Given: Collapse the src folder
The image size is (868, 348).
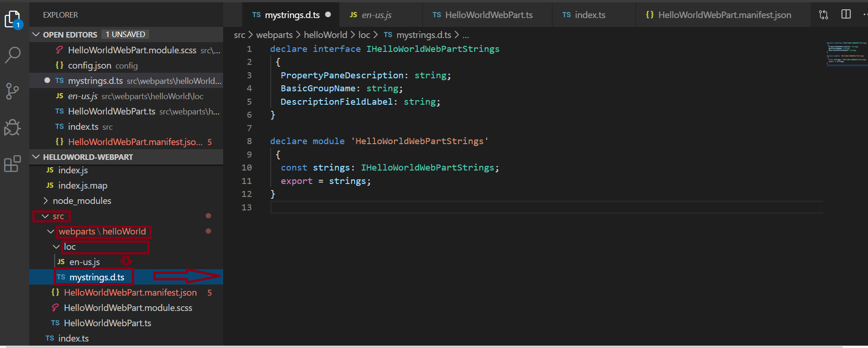Looking at the screenshot, I should tap(45, 216).
